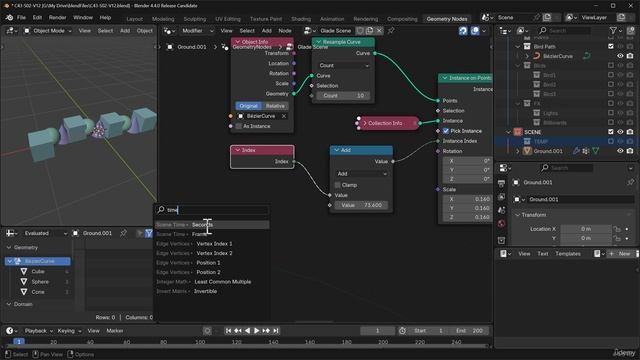Click fake user shield for Glade Scene
Image resolution: width=640 pixels, height=360 pixels.
click(360, 31)
